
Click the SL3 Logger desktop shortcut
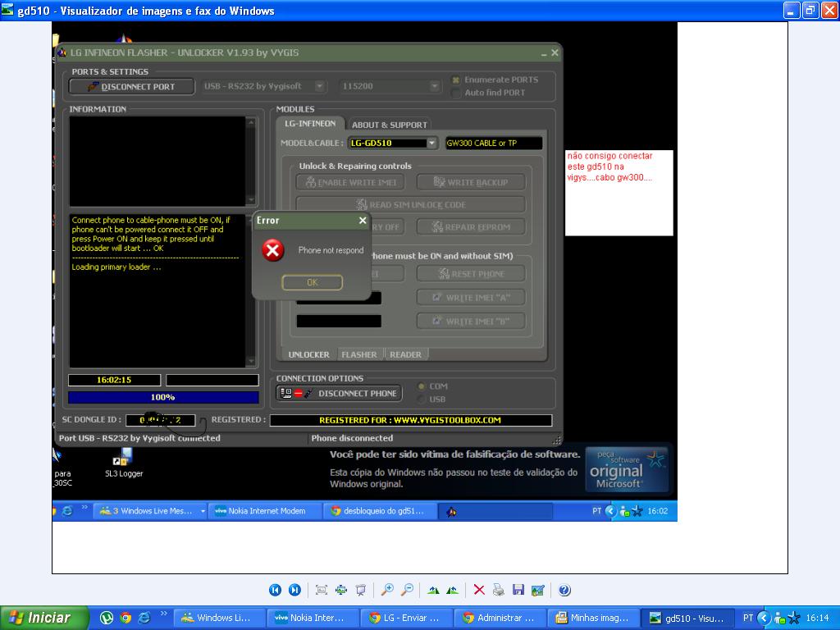(124, 463)
